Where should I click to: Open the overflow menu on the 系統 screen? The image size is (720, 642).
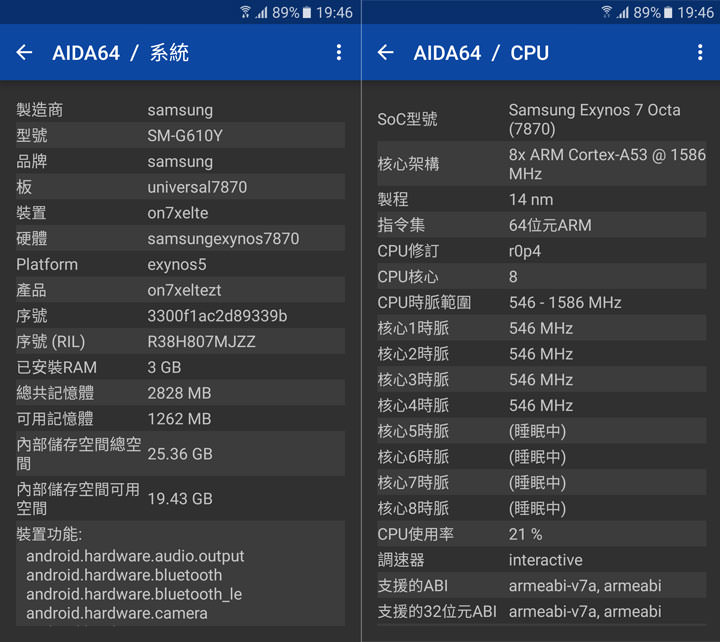339,53
